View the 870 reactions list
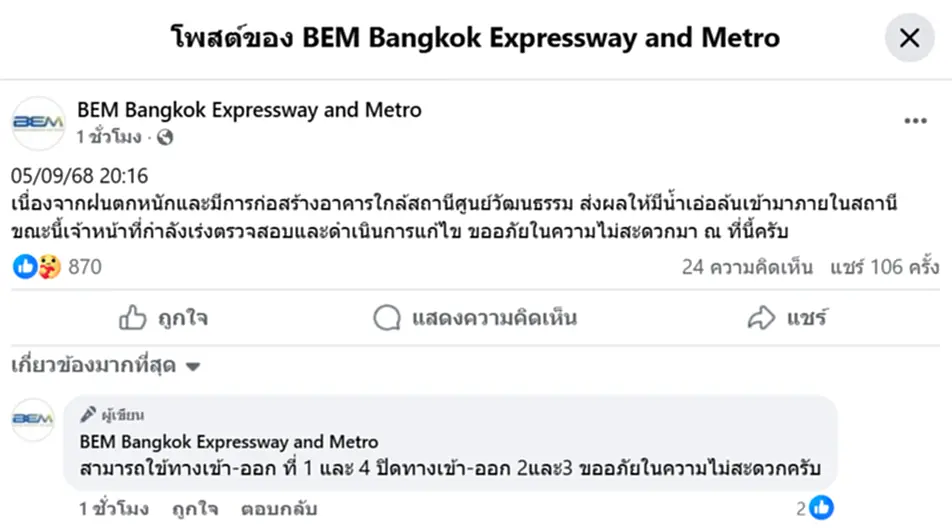 click(85, 266)
